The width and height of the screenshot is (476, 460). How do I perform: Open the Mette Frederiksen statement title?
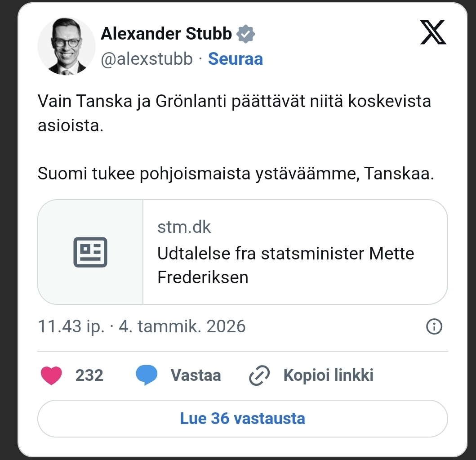[285, 265]
